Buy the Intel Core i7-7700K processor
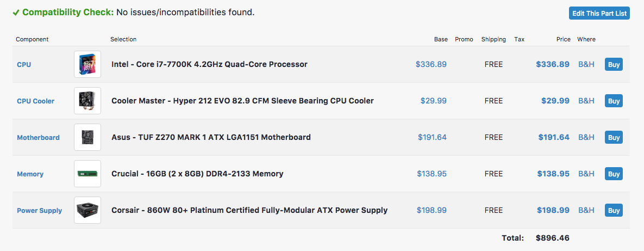Image resolution: width=644 pixels, height=251 pixels. [x=614, y=64]
